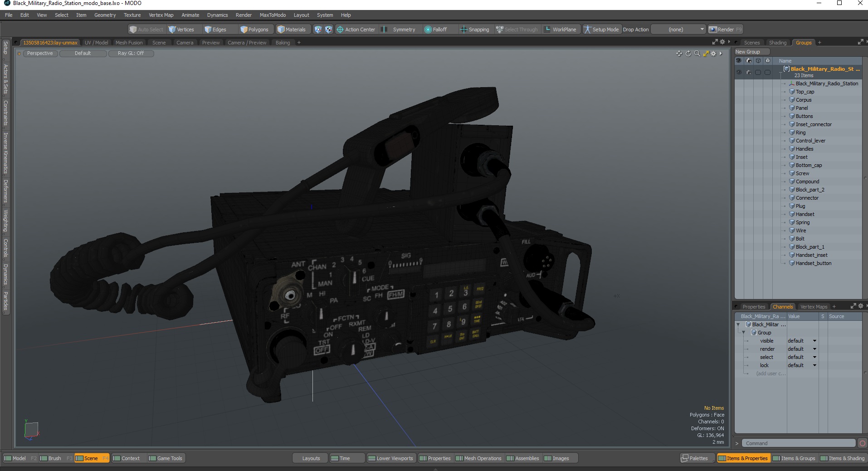Open the select channel default dropdown

802,357
